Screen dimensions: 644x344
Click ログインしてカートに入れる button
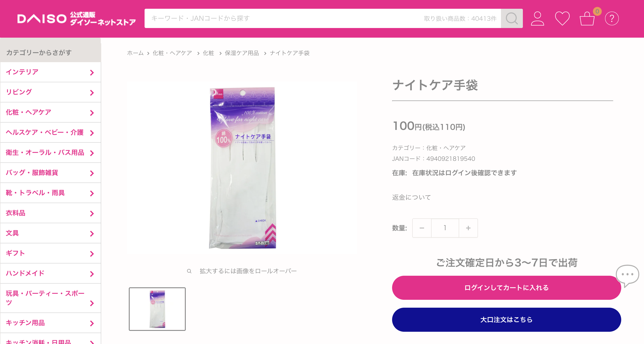pos(506,288)
